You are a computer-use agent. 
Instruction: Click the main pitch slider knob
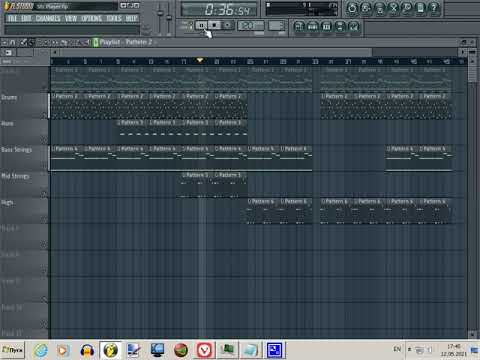point(169,17)
